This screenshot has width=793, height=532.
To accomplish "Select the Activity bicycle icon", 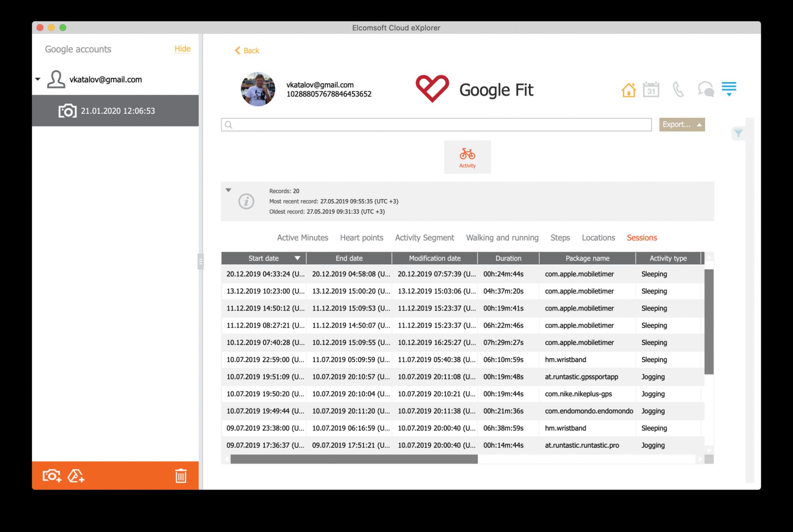I will pos(467,157).
